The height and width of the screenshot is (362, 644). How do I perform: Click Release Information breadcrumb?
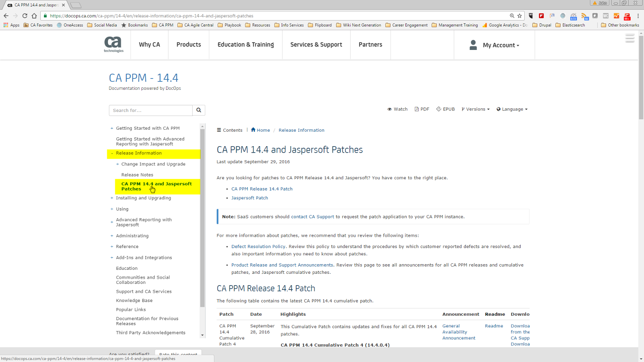tap(301, 130)
